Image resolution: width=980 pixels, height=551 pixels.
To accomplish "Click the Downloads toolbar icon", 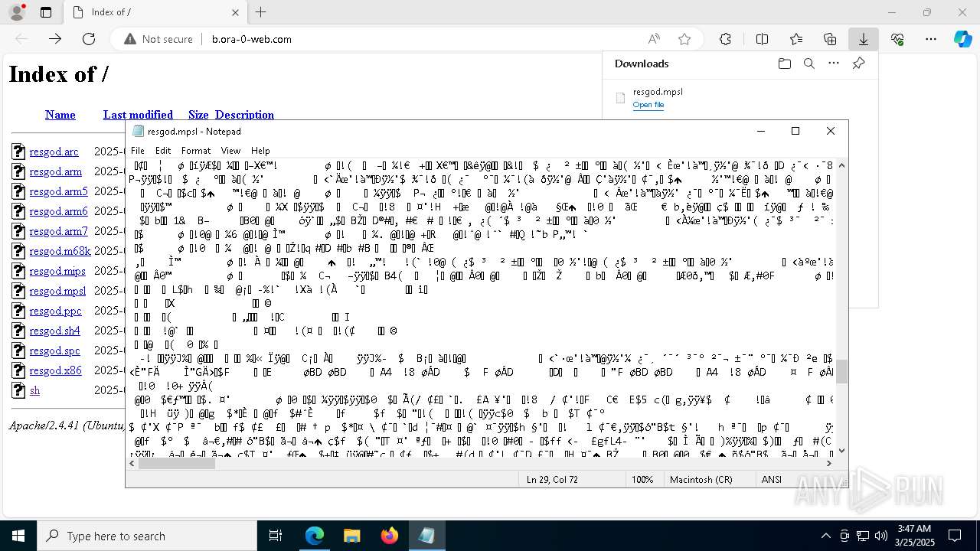I will (863, 39).
